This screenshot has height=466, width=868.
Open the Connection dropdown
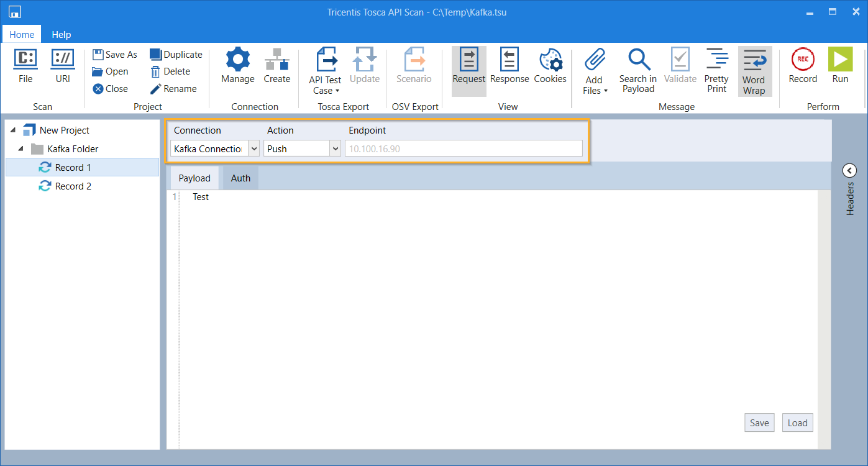point(254,149)
